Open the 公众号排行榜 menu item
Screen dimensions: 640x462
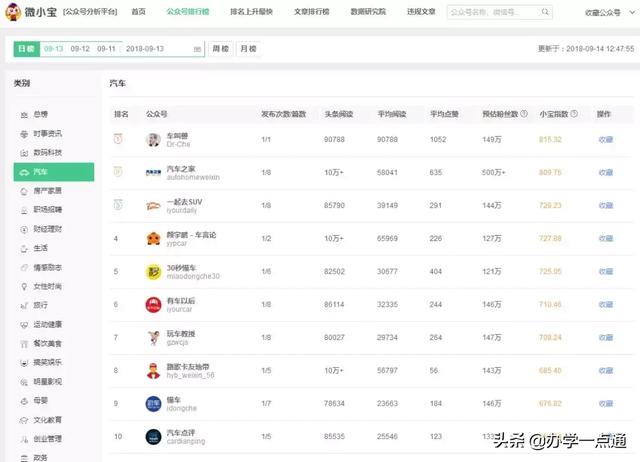point(188,12)
